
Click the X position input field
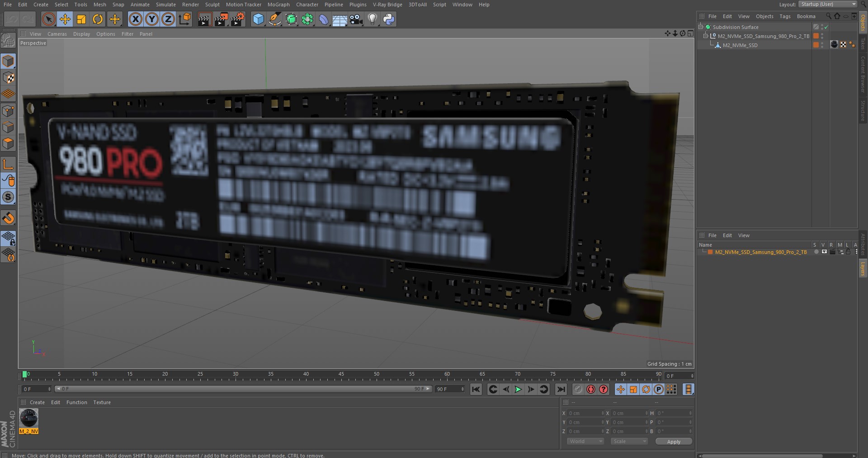pyautogui.click(x=585, y=413)
